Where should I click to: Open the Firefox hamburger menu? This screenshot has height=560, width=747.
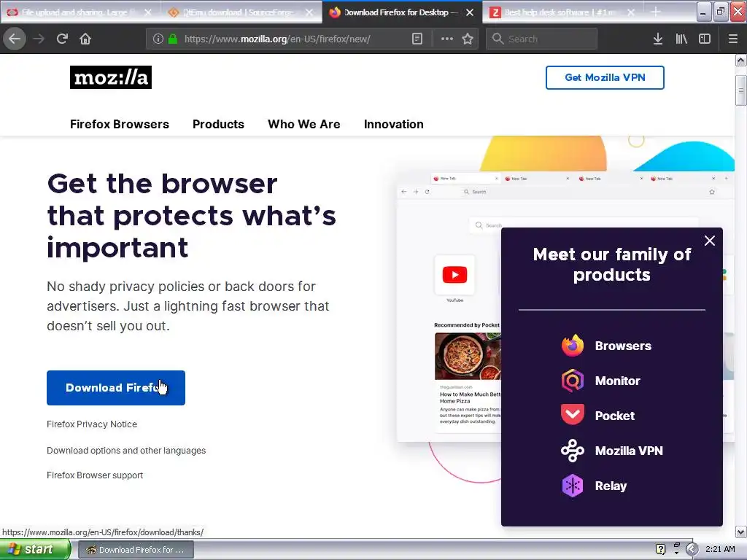point(732,39)
